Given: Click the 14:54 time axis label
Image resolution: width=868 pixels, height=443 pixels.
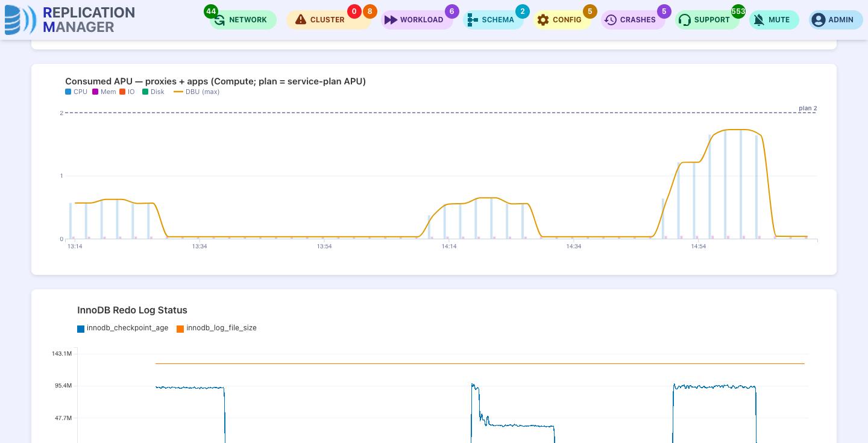Looking at the screenshot, I should (699, 247).
